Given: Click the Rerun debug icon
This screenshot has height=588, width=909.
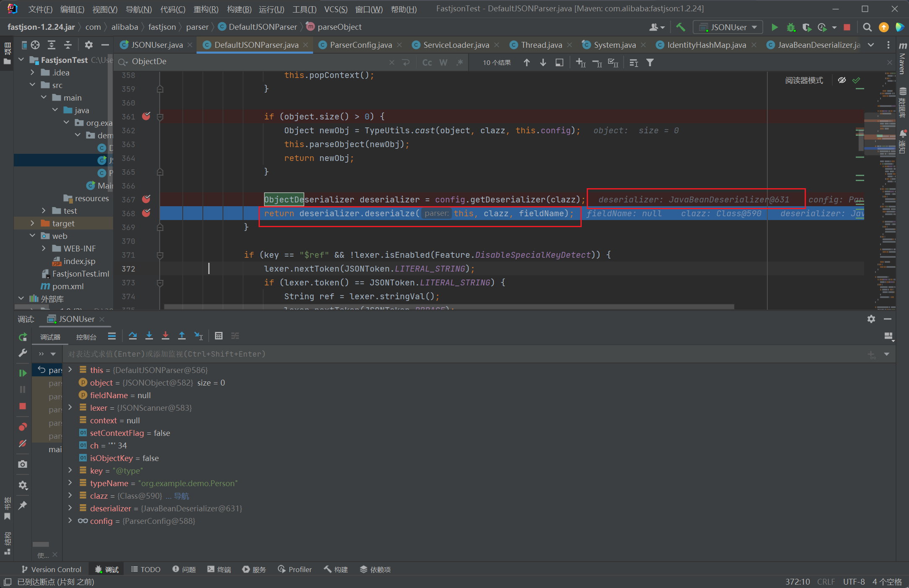Looking at the screenshot, I should click(x=23, y=337).
